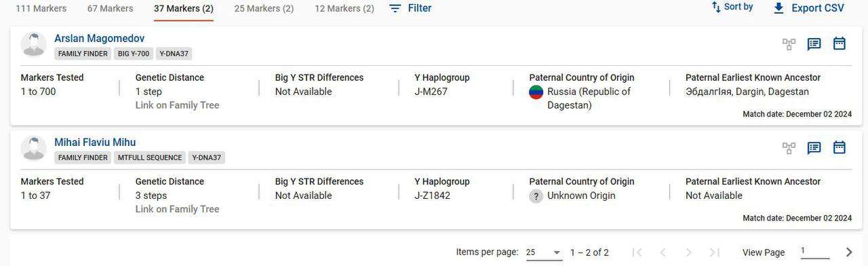Click the Unknown Origin question mark icon
Viewport: 868px width, 266px height.
tap(536, 196)
